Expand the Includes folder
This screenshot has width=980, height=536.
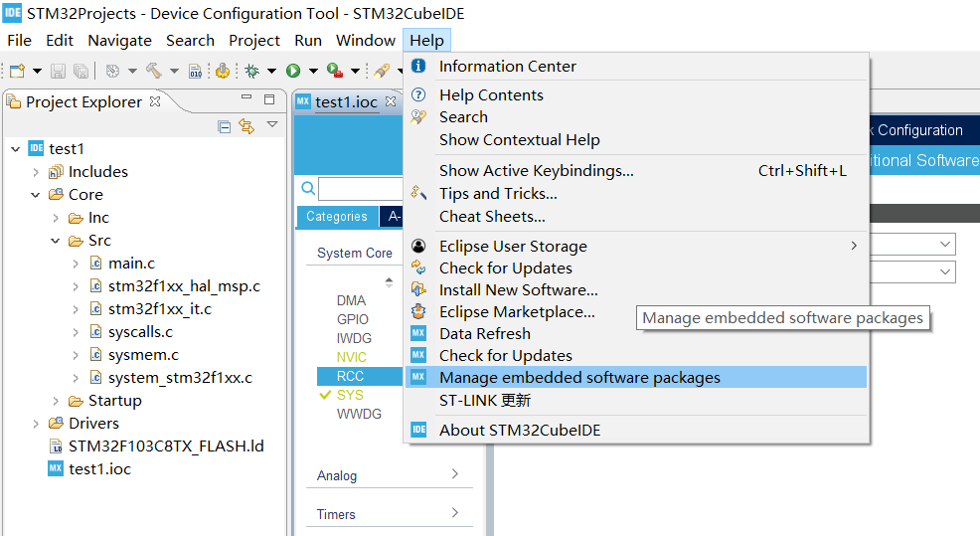tap(36, 172)
